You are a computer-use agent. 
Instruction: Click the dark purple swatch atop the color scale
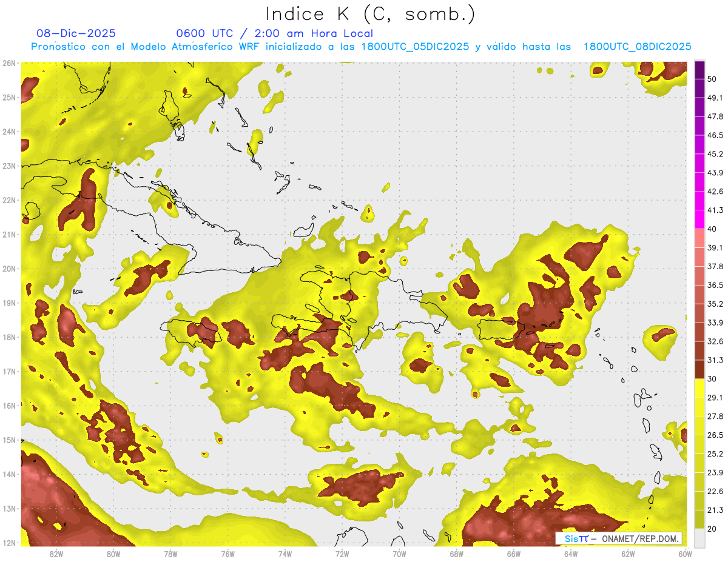pos(699,70)
